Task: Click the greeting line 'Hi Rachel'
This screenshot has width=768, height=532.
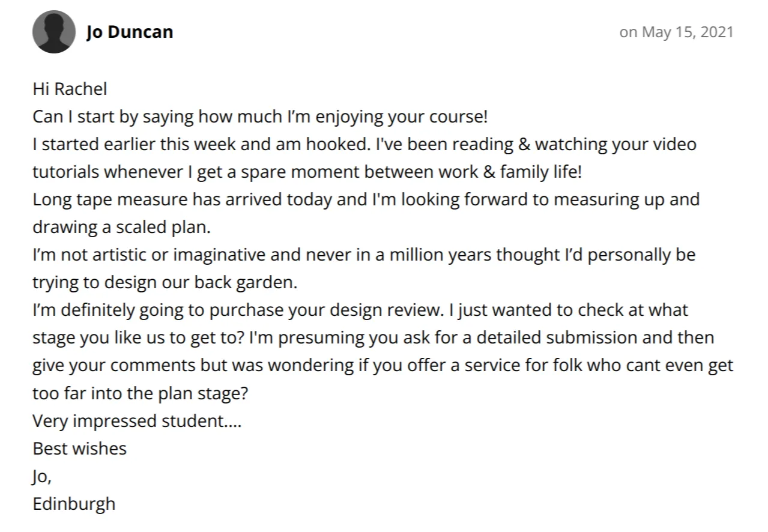Action: coord(70,89)
